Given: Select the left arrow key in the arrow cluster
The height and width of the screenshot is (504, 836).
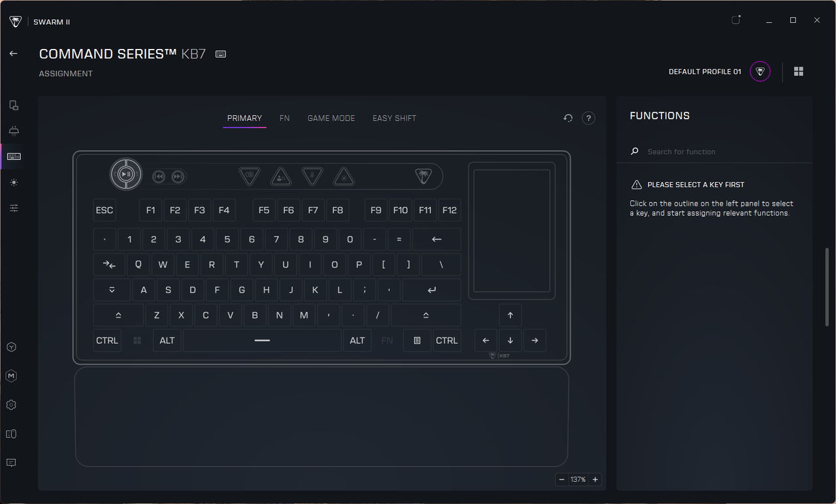Looking at the screenshot, I should [485, 341].
